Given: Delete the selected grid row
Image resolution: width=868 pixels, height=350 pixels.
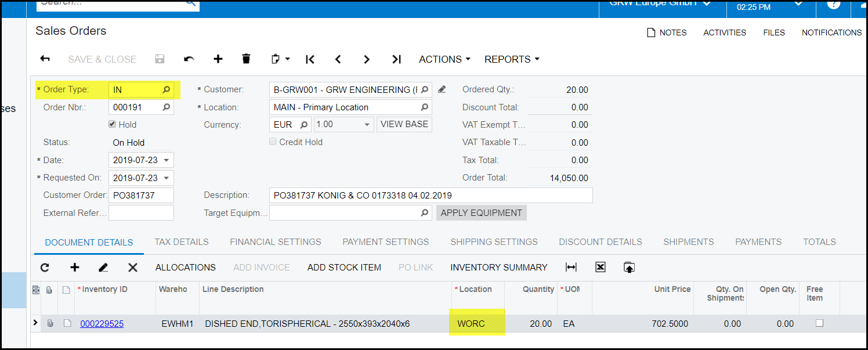Looking at the screenshot, I should coord(133,268).
